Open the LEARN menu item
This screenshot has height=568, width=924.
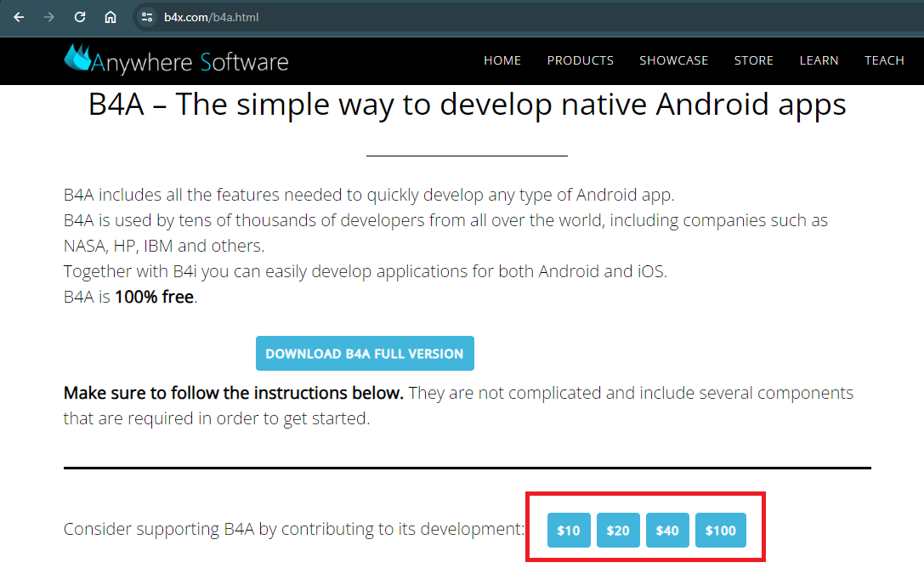pos(819,60)
